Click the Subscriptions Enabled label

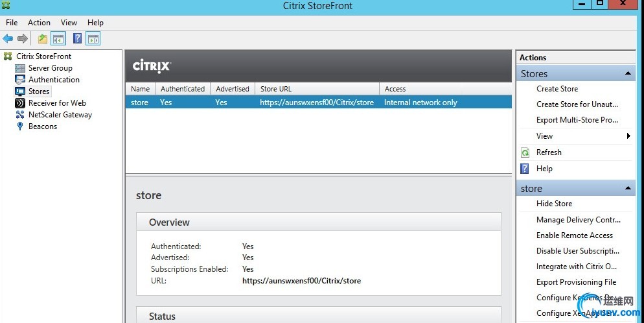pos(189,269)
